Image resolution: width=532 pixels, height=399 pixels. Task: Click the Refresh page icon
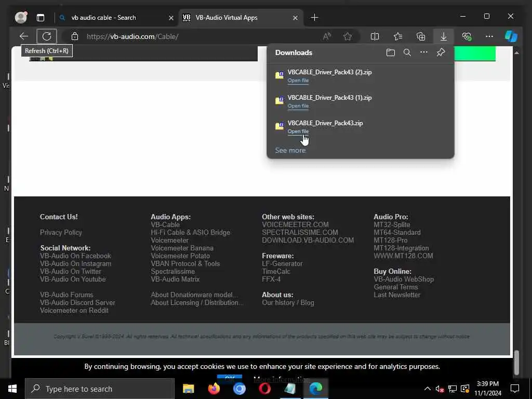point(47,36)
